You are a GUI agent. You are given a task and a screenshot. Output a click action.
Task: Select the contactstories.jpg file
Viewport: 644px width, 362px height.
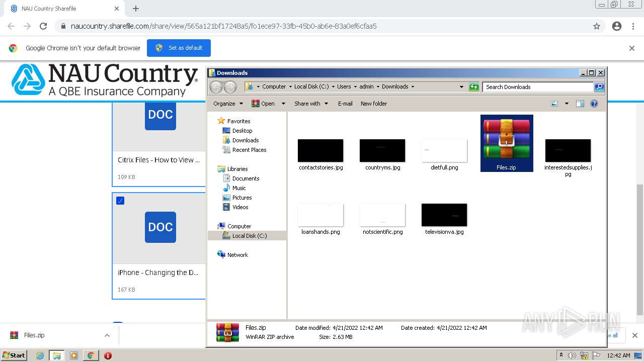tap(320, 154)
